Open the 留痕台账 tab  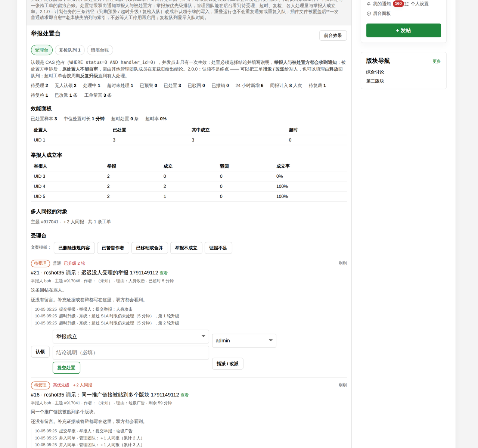[x=100, y=50]
